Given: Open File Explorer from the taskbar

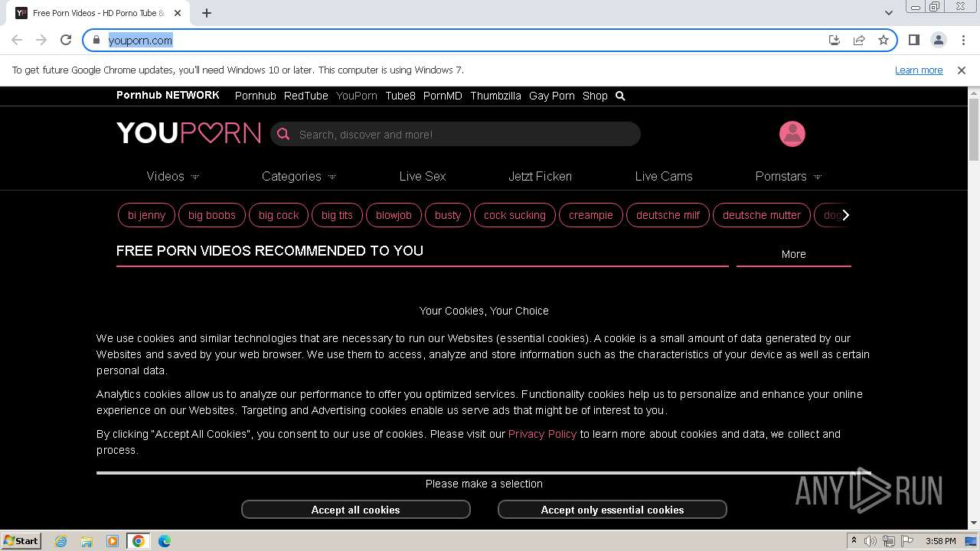Looking at the screenshot, I should coord(87,541).
